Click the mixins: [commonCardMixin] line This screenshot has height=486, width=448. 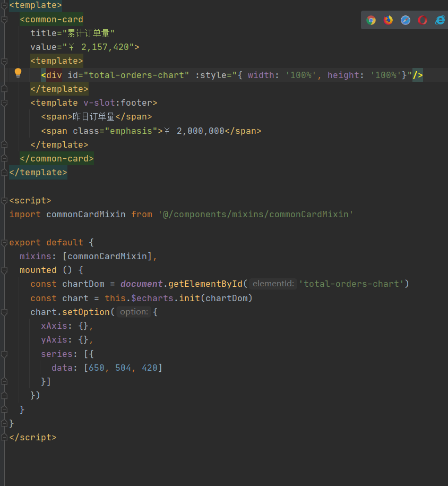coord(88,257)
